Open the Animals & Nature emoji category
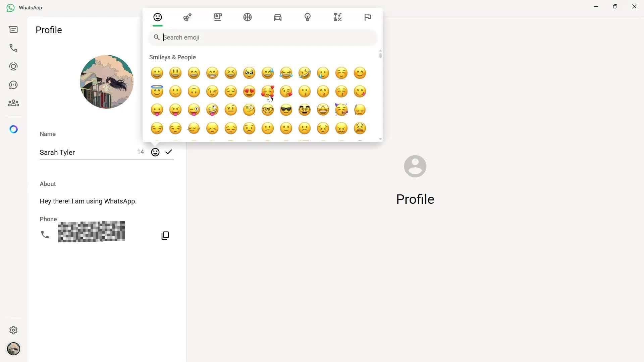 [188, 17]
